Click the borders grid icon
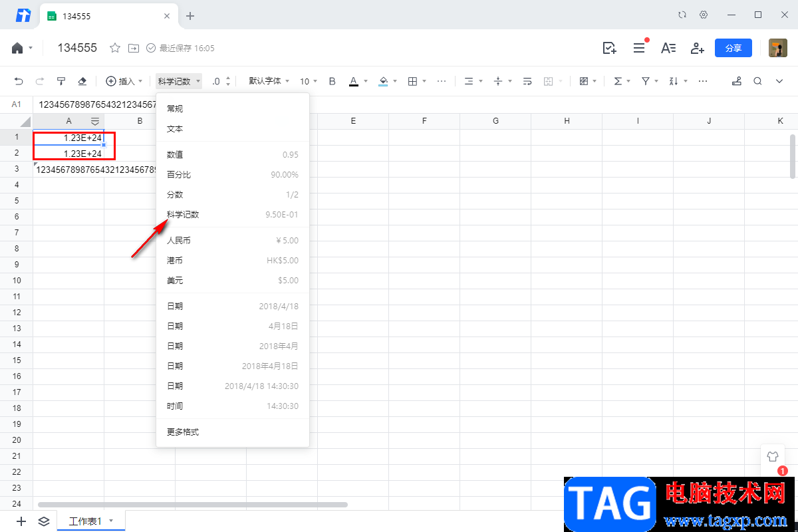The width and height of the screenshot is (798, 532). (x=412, y=81)
